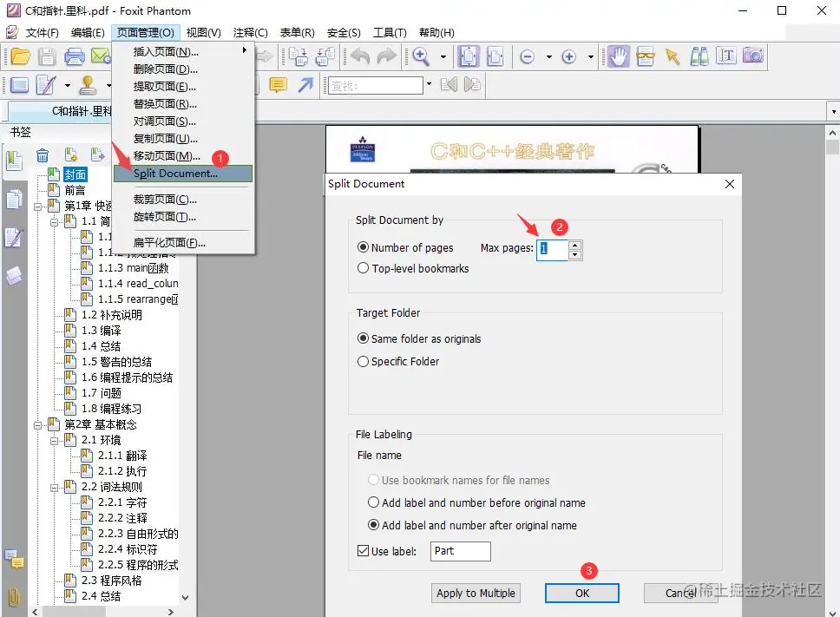The image size is (840, 617).
Task: Select the Hand tool
Action: [x=618, y=56]
